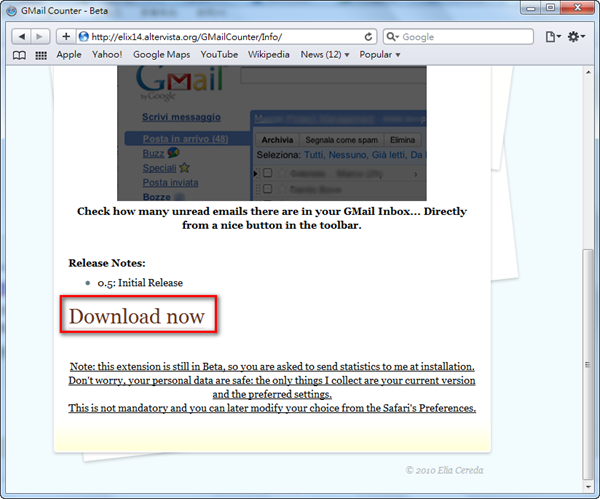Open the Yahoo! bookmark
This screenshot has width=600, height=499.
(107, 55)
